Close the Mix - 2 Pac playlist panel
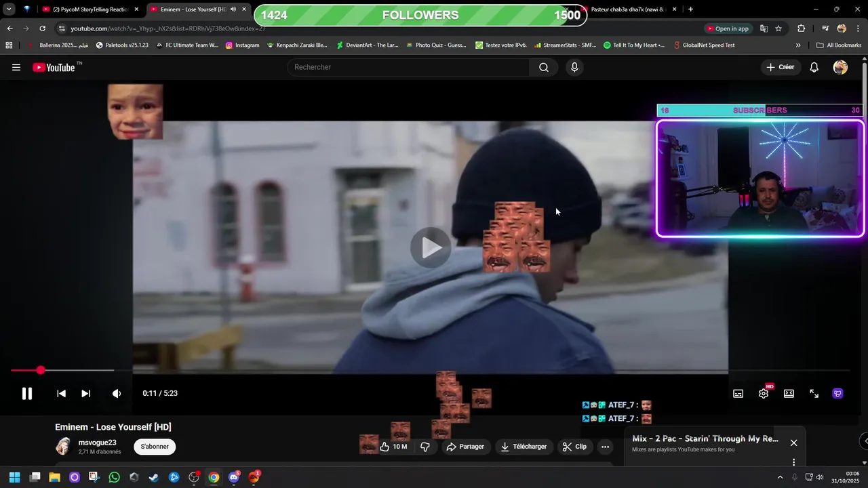This screenshot has width=868, height=488. pyautogui.click(x=793, y=443)
